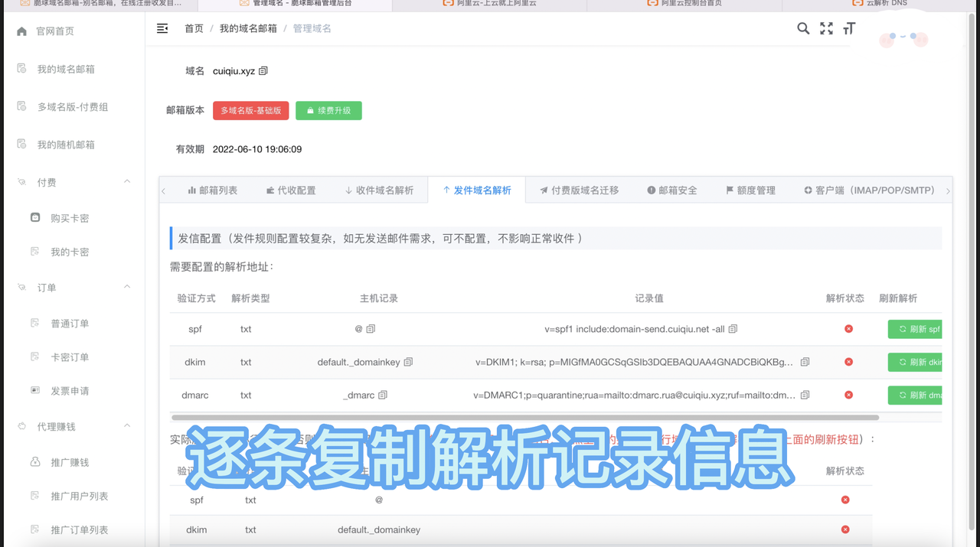Click the default._domainkey host in lower table
Image resolution: width=980 pixels, height=547 pixels.
[x=379, y=529]
